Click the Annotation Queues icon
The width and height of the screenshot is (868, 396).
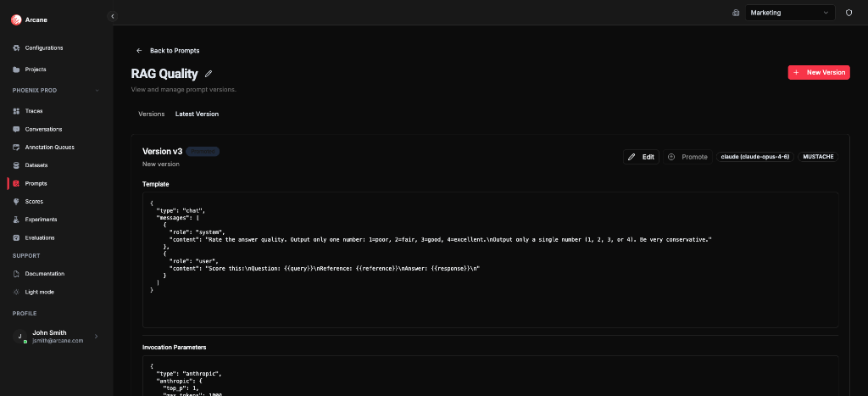pyautogui.click(x=17, y=148)
